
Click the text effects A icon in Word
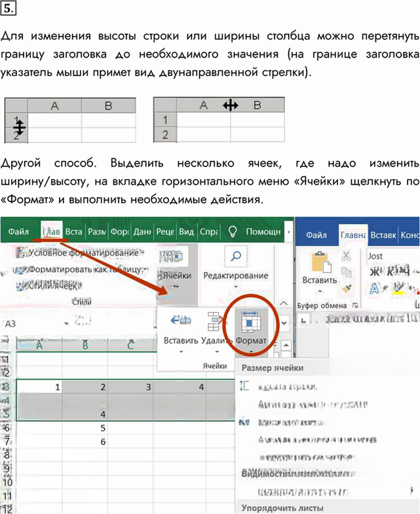374,288
